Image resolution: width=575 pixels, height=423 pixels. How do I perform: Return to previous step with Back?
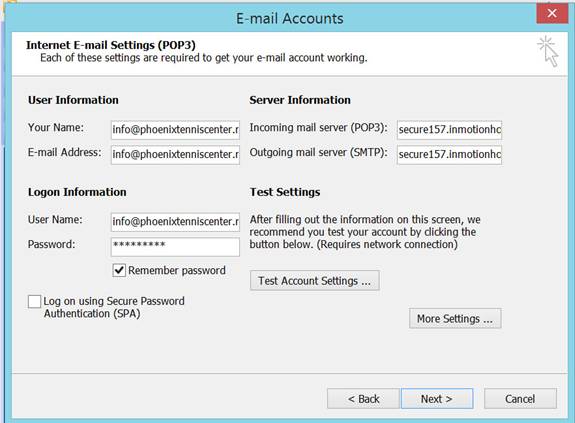click(363, 398)
